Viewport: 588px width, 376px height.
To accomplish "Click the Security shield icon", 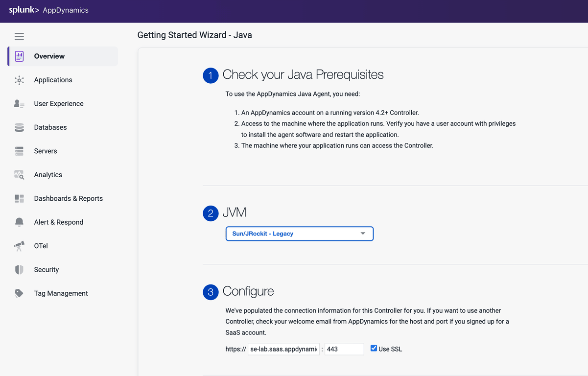I will coord(19,270).
